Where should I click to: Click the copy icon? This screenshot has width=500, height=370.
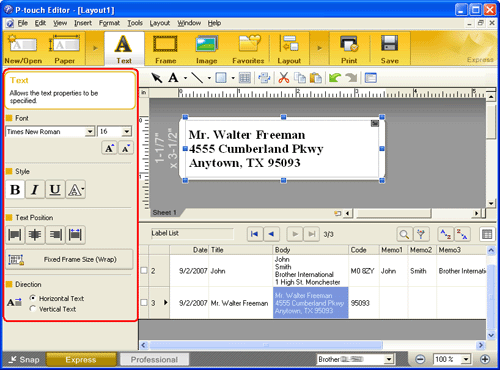pyautogui.click(x=300, y=78)
